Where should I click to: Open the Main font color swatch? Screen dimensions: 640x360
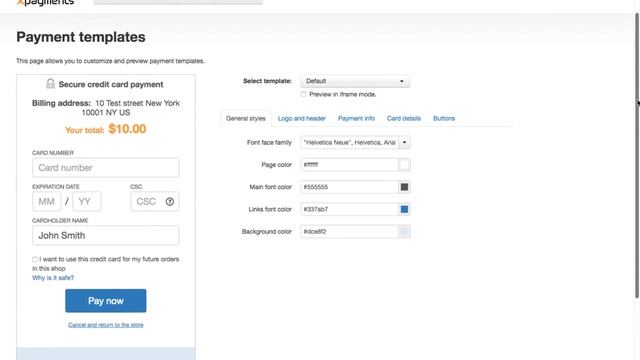click(404, 187)
